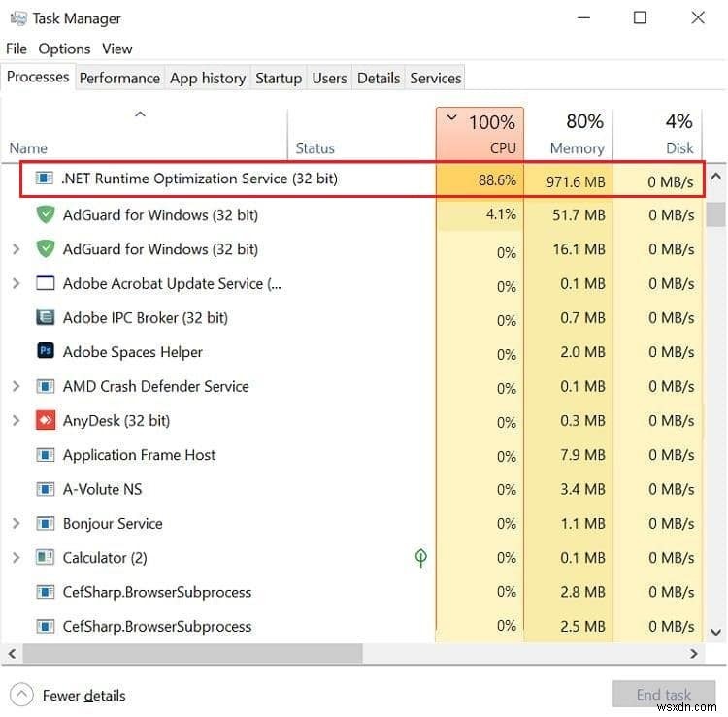Click the End task button
This screenshot has width=728, height=717.
pos(664,695)
